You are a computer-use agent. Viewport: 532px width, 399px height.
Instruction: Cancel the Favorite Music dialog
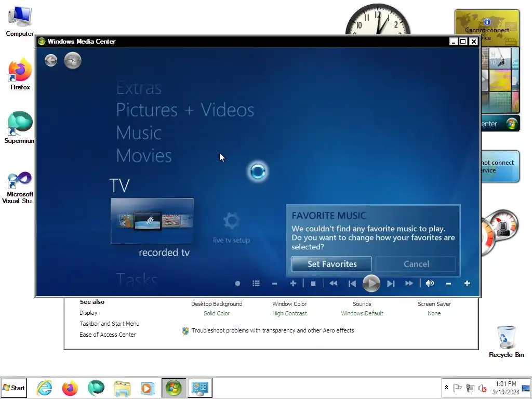click(416, 264)
